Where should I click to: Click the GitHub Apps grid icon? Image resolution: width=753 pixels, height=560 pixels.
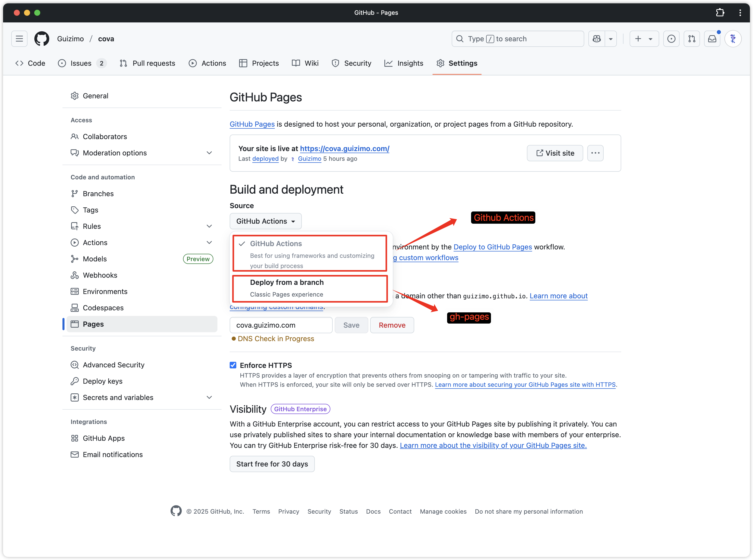point(75,438)
